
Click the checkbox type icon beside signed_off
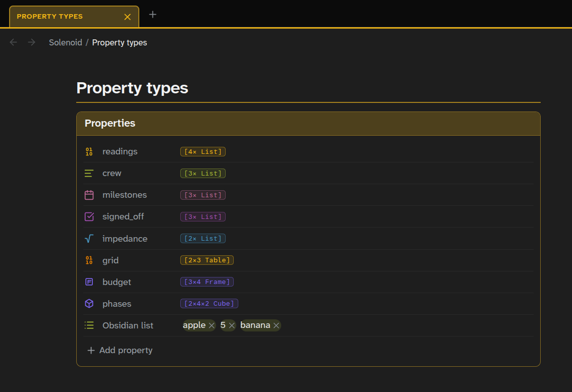pyautogui.click(x=89, y=216)
